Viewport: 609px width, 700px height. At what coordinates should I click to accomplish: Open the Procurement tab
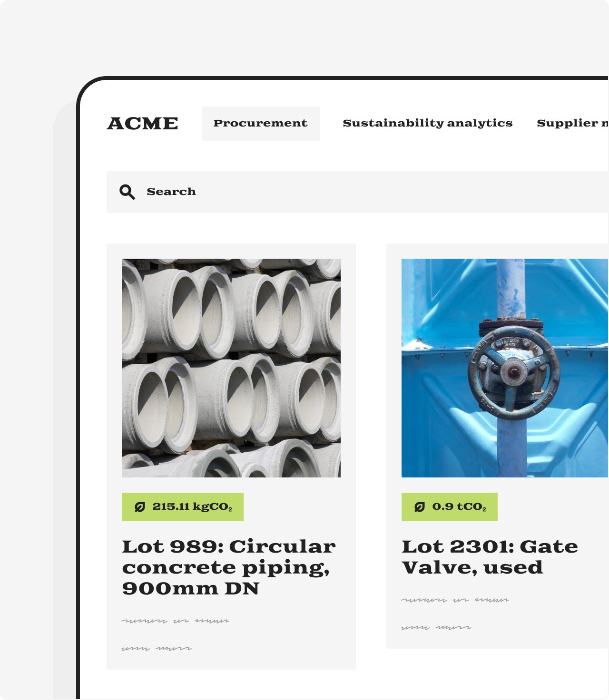(x=261, y=124)
